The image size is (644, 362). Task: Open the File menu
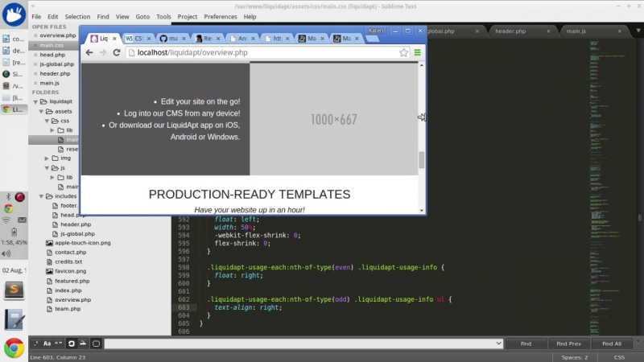coord(36,17)
